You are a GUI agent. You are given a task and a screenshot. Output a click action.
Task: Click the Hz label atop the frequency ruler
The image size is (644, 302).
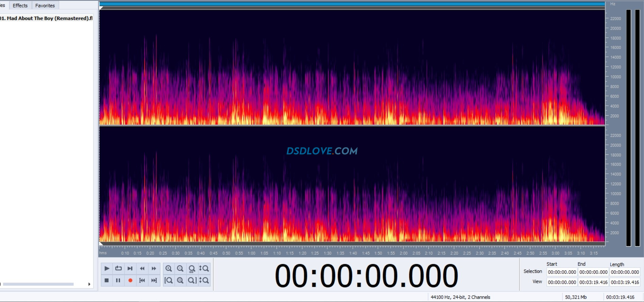[x=613, y=4]
